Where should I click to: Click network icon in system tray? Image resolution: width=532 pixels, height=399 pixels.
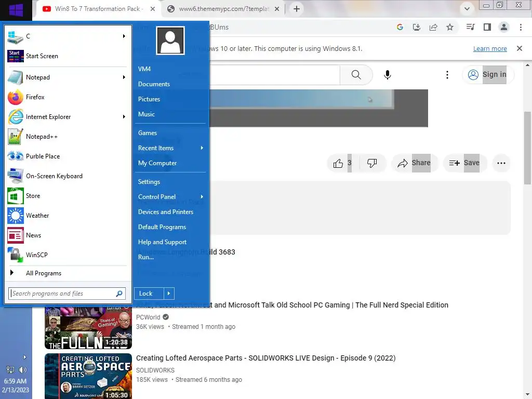[10, 370]
